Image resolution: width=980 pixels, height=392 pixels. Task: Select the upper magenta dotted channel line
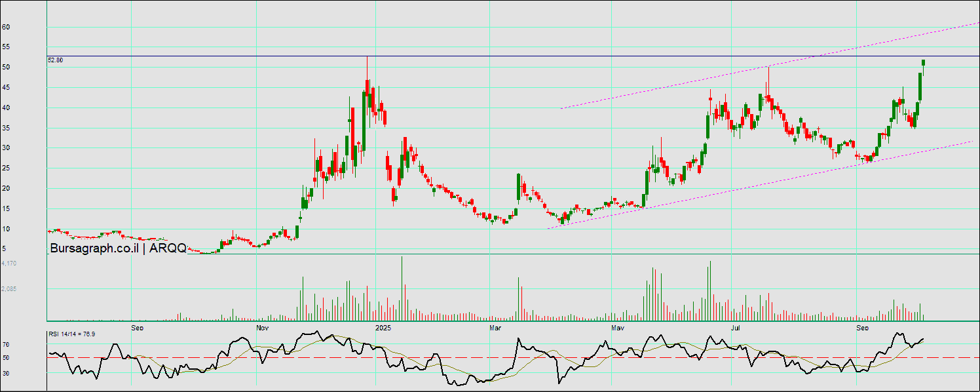click(770, 66)
